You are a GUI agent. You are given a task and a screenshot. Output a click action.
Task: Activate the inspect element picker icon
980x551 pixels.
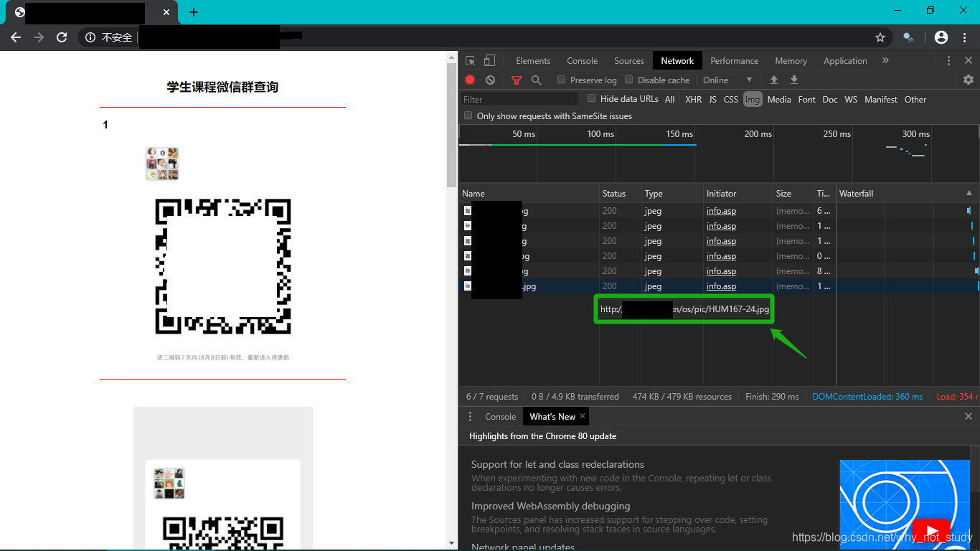[470, 61]
